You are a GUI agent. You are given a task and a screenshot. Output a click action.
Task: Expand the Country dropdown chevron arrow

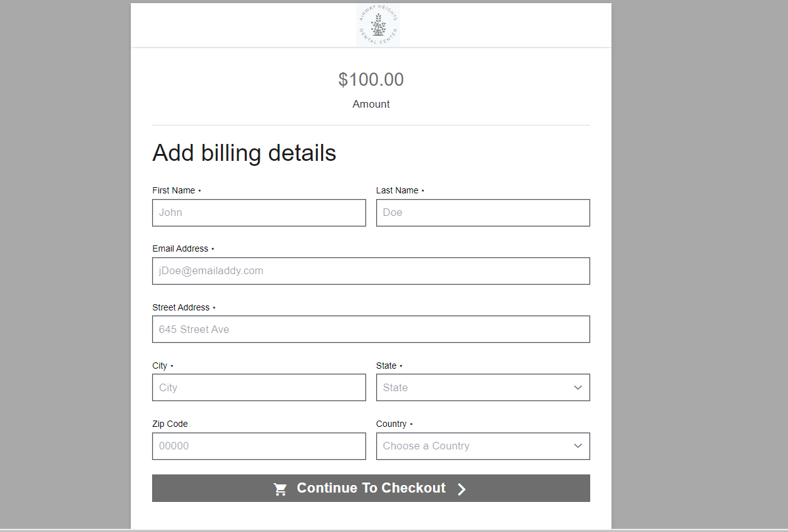pos(578,446)
